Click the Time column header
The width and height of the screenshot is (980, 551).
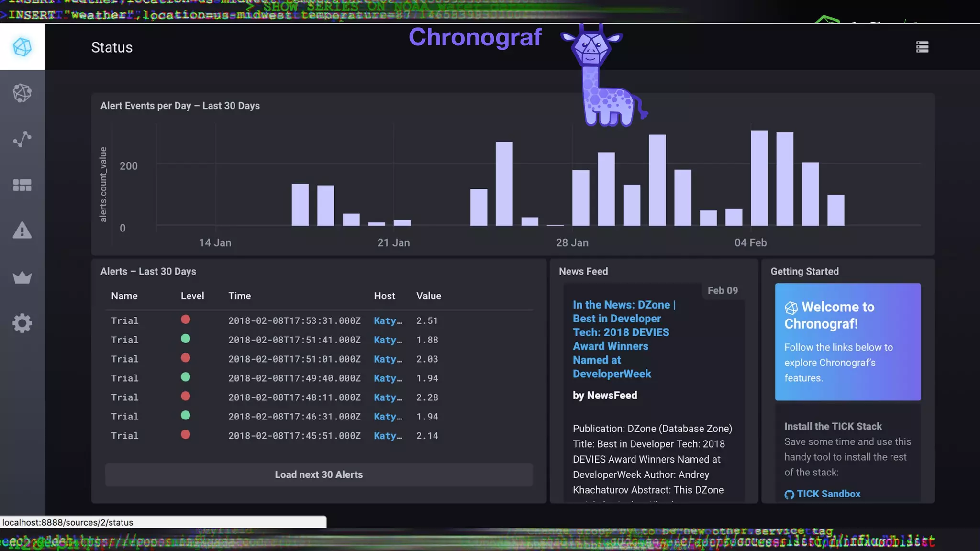coord(239,296)
